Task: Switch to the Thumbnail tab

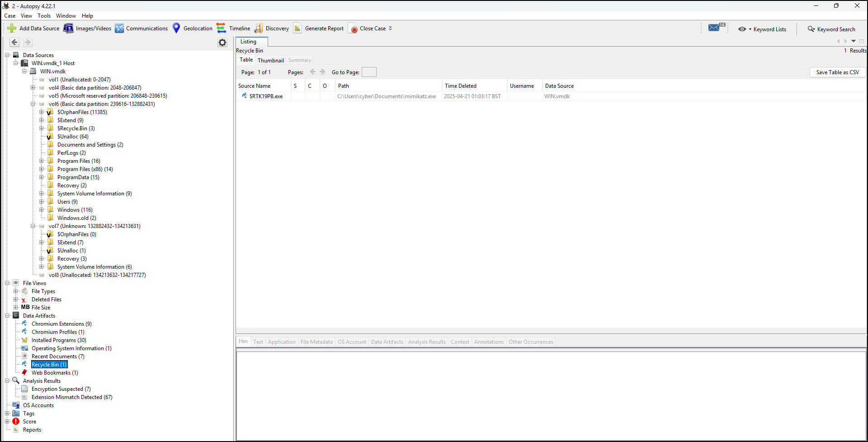Action: click(x=271, y=60)
